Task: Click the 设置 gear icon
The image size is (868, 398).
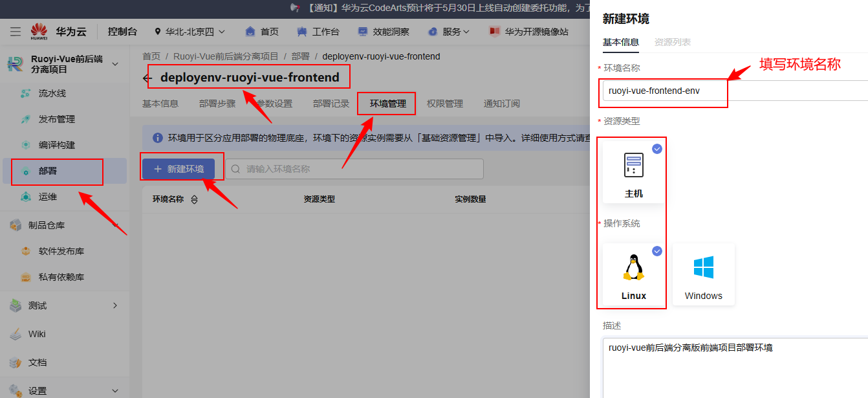Action: point(16,390)
